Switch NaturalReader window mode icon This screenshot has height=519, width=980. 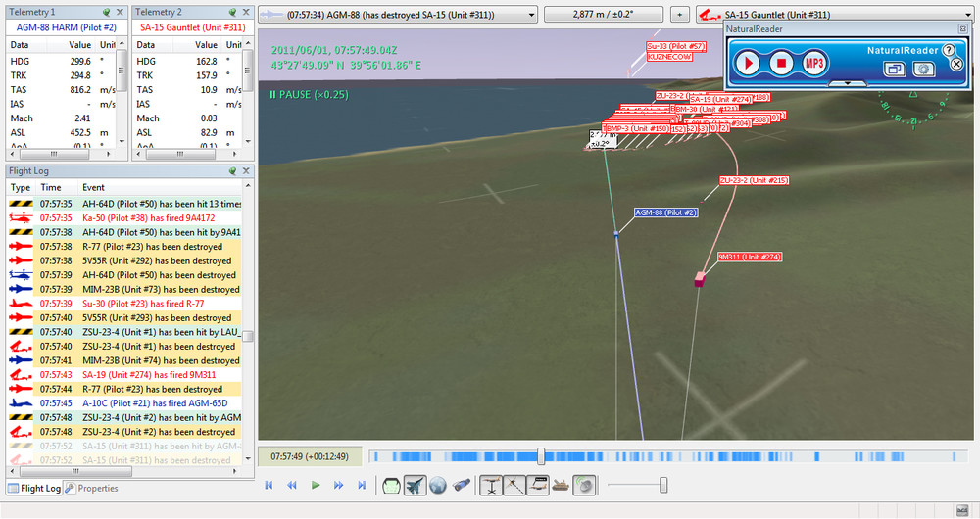coord(895,69)
